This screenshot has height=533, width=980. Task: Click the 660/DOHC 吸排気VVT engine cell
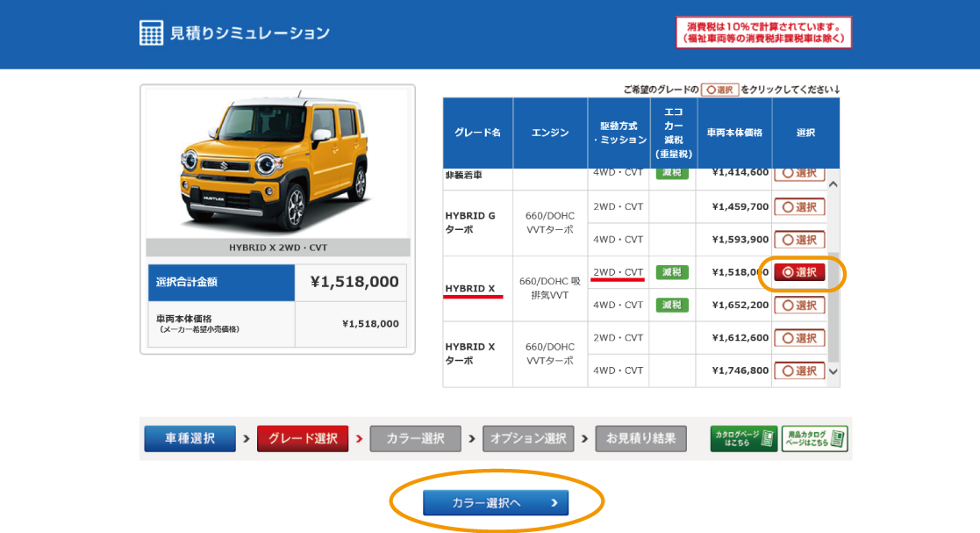click(x=550, y=288)
